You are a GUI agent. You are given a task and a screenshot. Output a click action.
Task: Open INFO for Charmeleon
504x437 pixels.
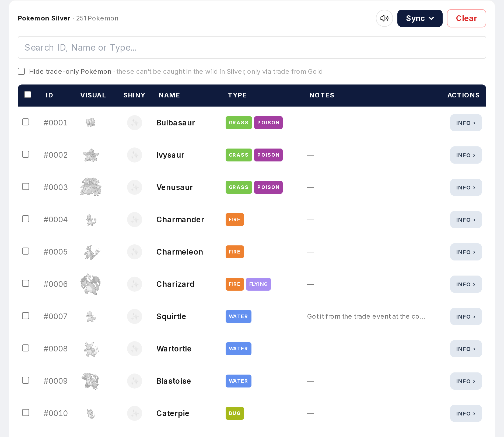[x=466, y=252]
